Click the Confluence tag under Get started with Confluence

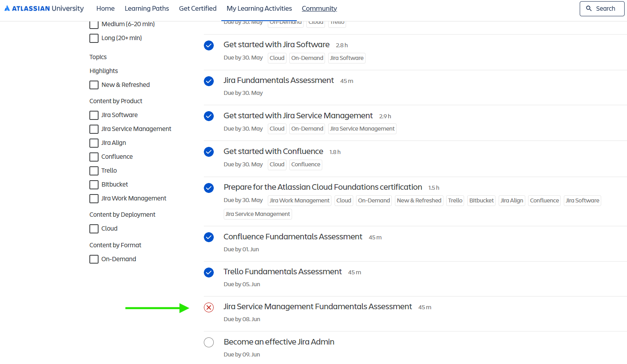[306, 165]
